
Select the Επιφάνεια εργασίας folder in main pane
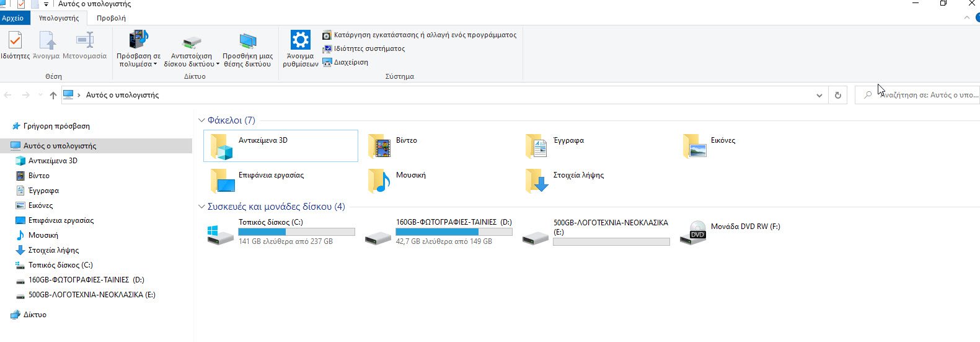tap(281, 181)
